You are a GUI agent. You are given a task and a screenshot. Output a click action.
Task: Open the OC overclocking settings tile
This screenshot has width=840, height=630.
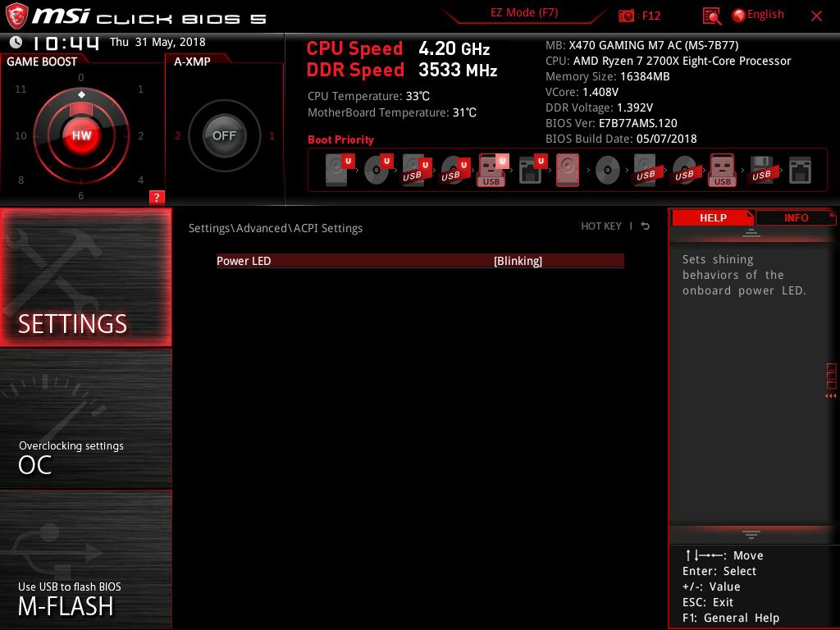(85, 419)
